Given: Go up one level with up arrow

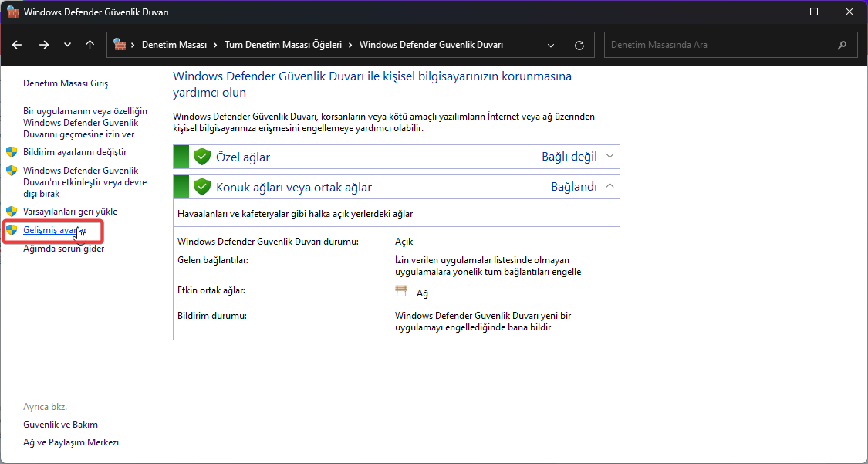Looking at the screenshot, I should [90, 45].
